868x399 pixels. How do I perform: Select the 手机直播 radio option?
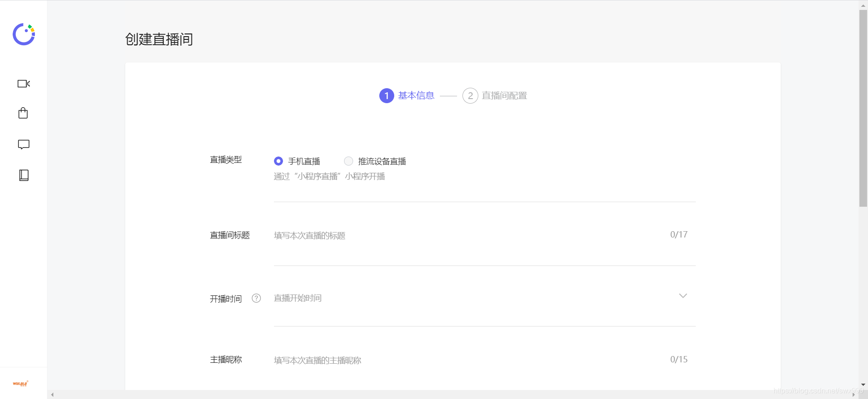[x=278, y=161]
